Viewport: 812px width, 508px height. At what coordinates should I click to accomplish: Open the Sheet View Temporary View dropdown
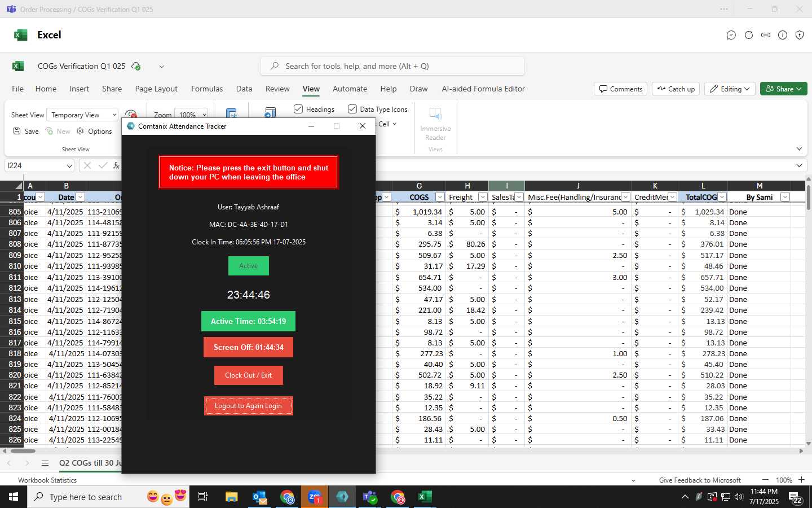pyautogui.click(x=82, y=115)
